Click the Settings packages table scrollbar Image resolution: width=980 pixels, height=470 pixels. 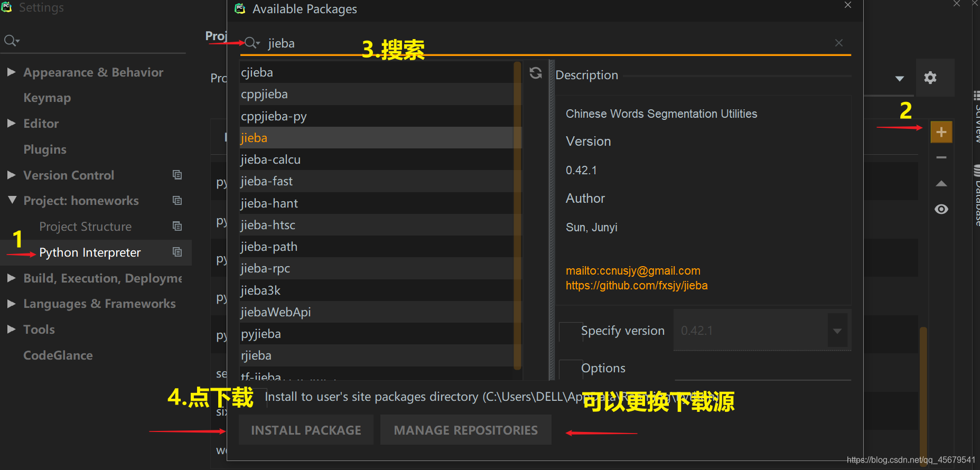coord(923,396)
